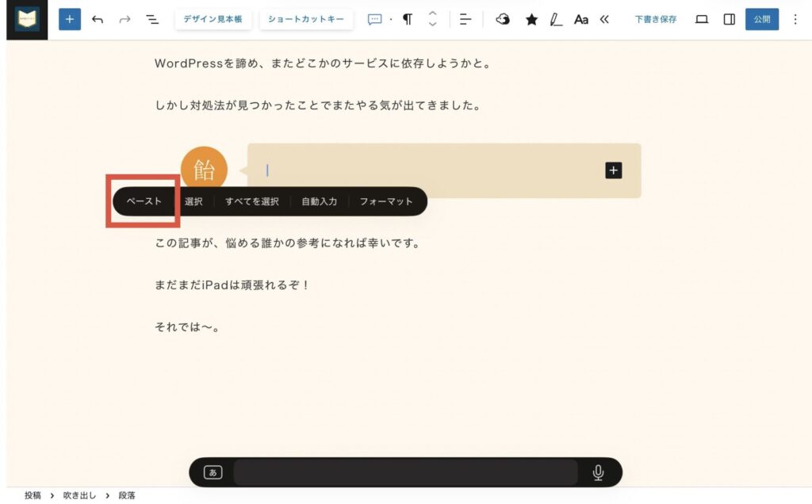Open the text alignment dropdown

click(x=465, y=19)
